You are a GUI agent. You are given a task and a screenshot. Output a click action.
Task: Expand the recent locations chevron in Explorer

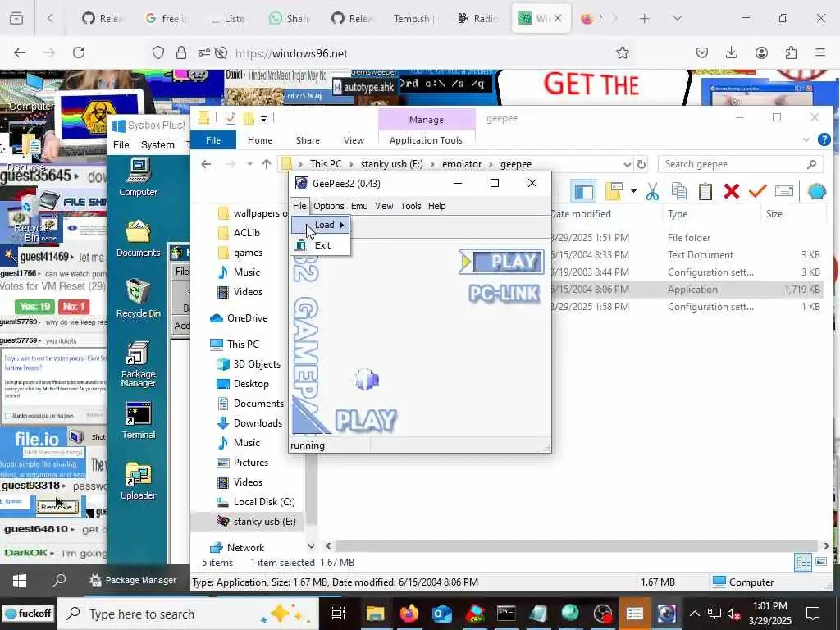[x=249, y=164]
